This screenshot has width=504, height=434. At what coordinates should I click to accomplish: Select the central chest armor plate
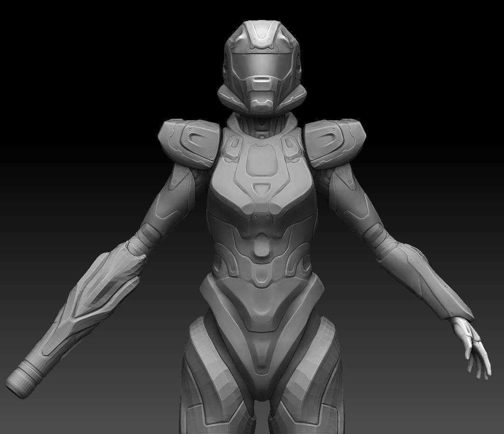coord(262,161)
